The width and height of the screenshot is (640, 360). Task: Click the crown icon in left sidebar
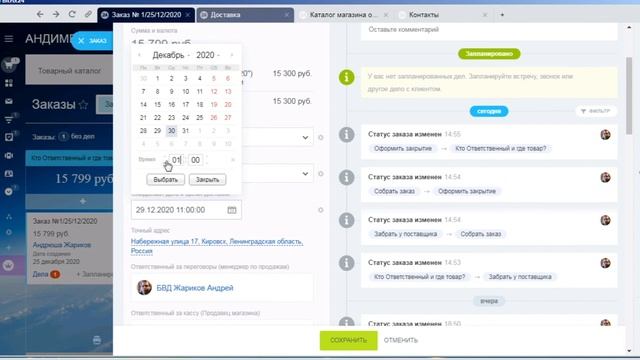[9, 266]
